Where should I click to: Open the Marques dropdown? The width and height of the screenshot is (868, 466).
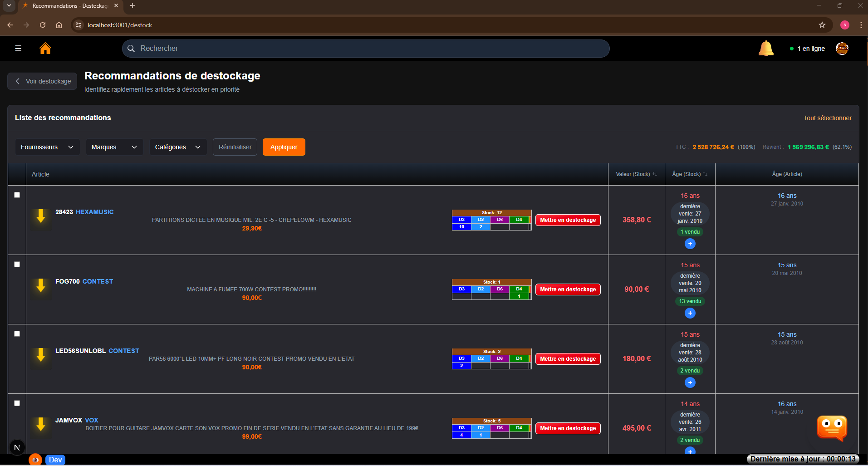coord(114,147)
